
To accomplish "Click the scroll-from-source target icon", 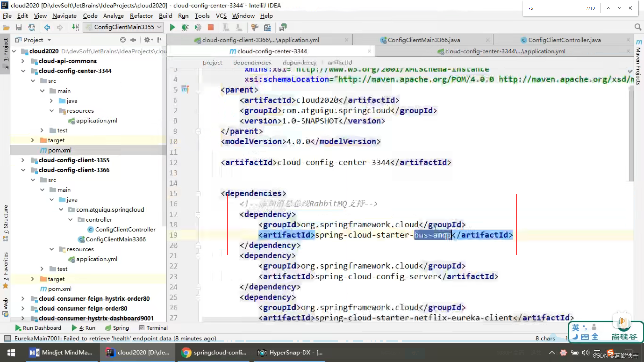I will tap(123, 40).
